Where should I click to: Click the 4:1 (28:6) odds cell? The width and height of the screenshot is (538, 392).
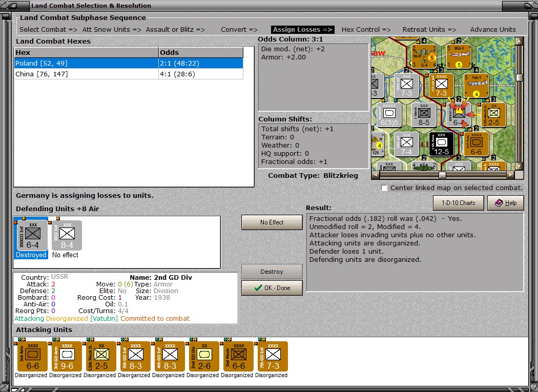tap(201, 74)
